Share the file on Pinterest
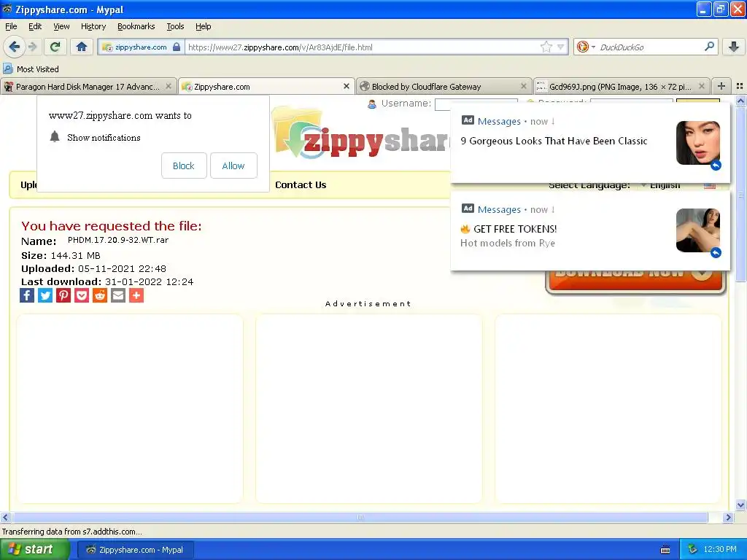 coord(63,295)
